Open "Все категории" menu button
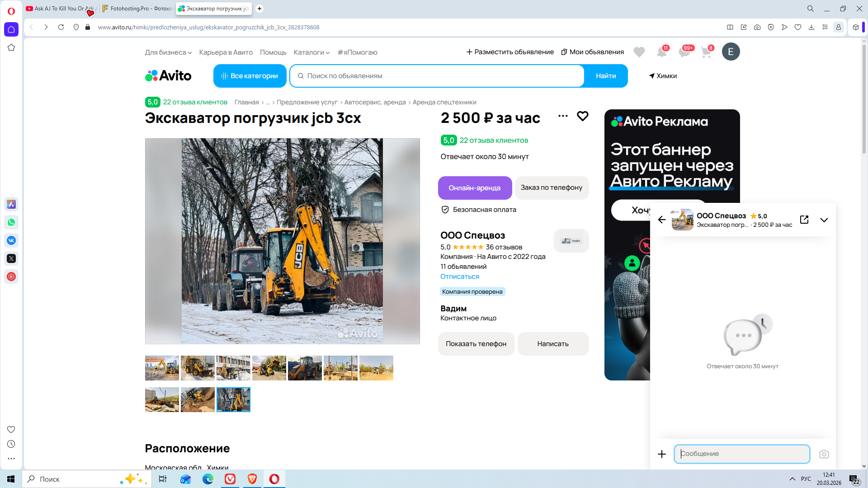Image resolution: width=868 pixels, height=488 pixels. click(250, 76)
